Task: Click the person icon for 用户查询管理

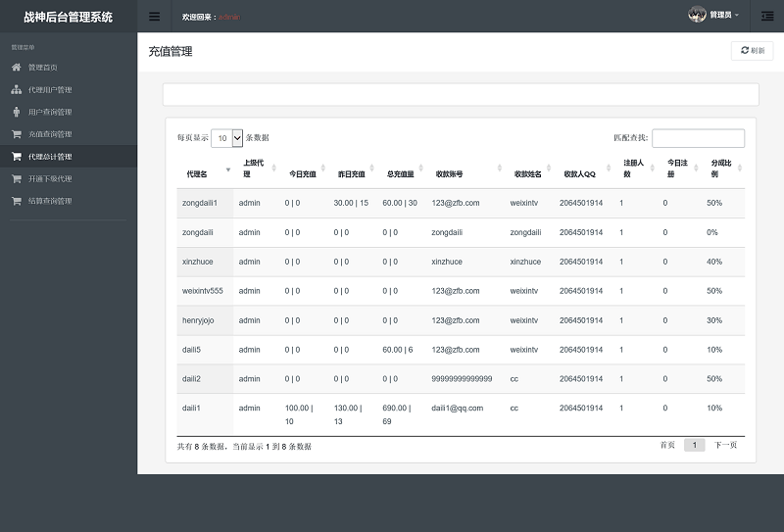Action: pos(16,112)
